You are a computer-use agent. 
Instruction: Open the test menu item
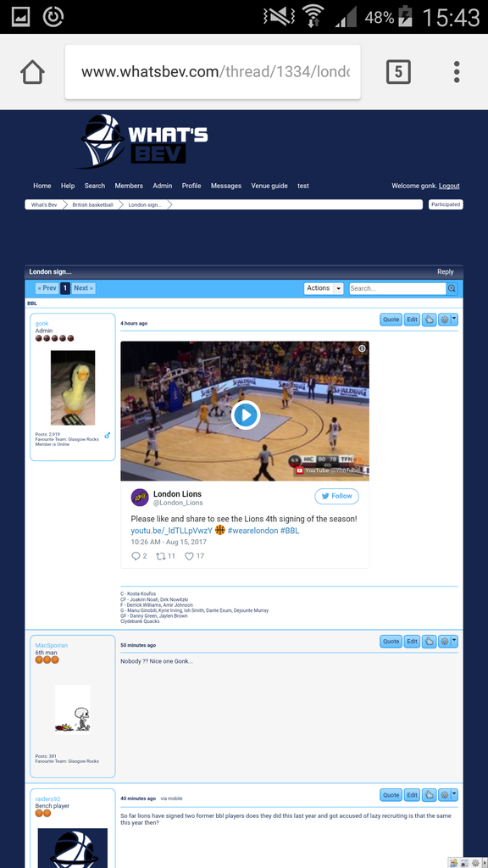pos(303,186)
